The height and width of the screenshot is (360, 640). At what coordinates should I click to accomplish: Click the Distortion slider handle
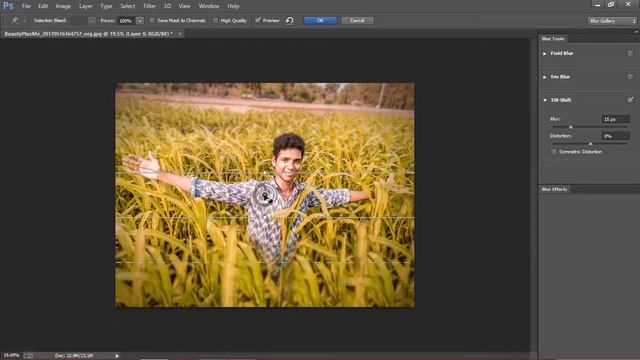(x=590, y=144)
